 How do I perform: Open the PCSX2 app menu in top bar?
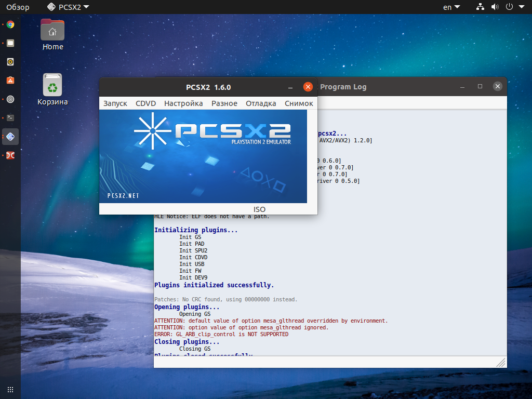(68, 7)
